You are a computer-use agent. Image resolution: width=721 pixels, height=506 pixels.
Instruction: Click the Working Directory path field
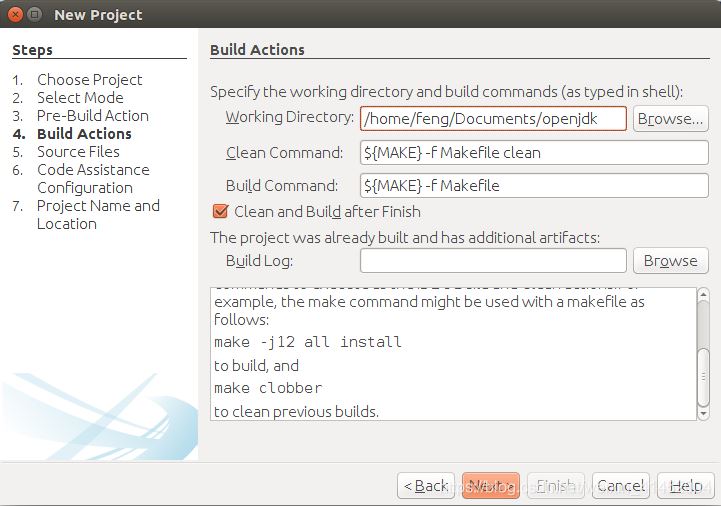pos(493,119)
